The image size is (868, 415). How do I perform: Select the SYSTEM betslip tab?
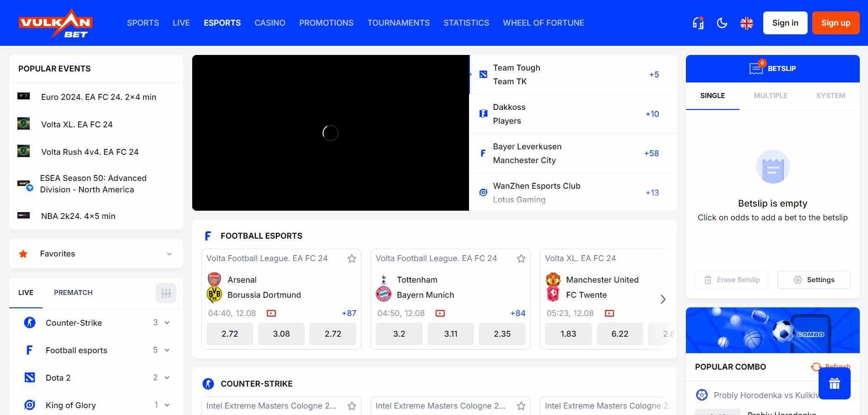[830, 96]
